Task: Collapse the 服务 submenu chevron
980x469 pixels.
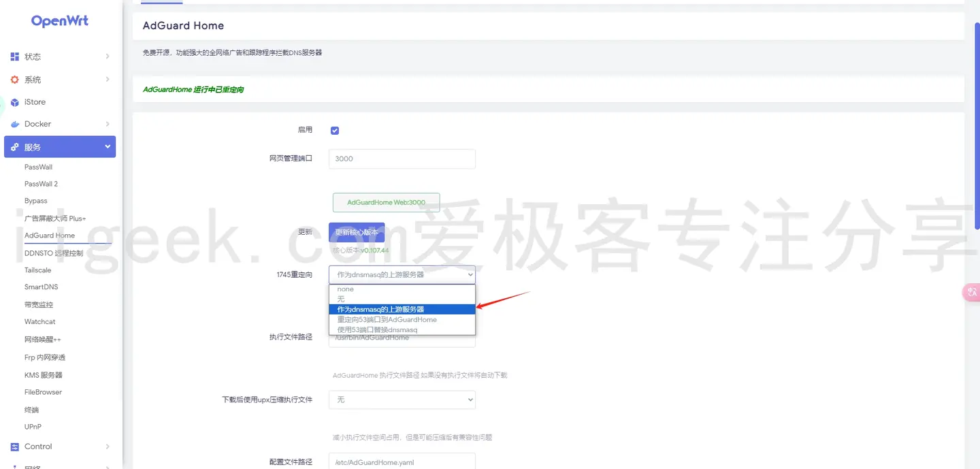Action: click(107, 146)
